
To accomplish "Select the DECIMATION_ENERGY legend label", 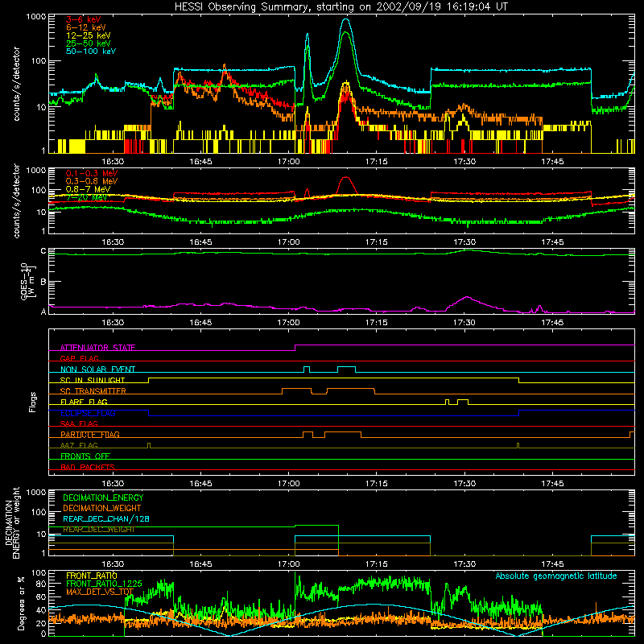I will 103,497.
